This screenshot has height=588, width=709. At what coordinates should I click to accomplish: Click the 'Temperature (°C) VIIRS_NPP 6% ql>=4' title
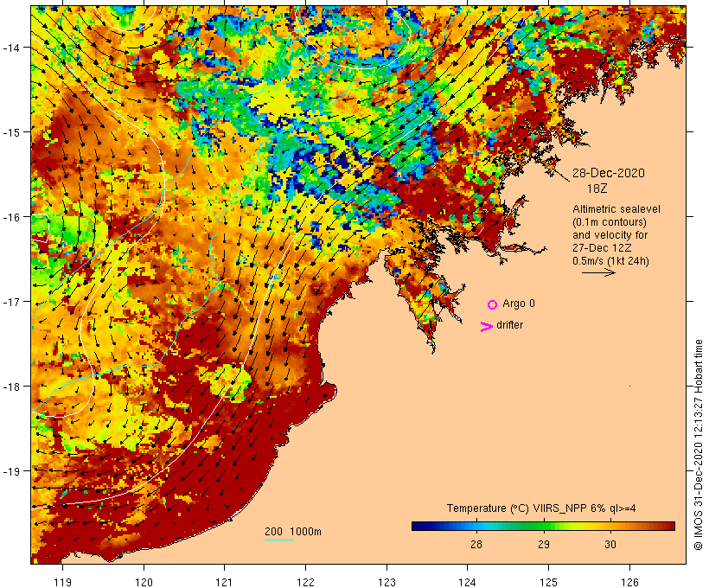click(540, 508)
